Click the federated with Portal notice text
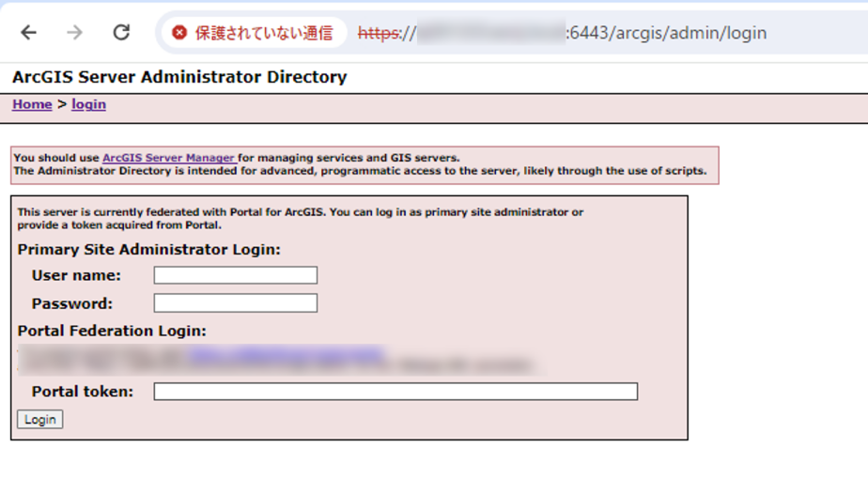The height and width of the screenshot is (478, 868). tap(300, 219)
